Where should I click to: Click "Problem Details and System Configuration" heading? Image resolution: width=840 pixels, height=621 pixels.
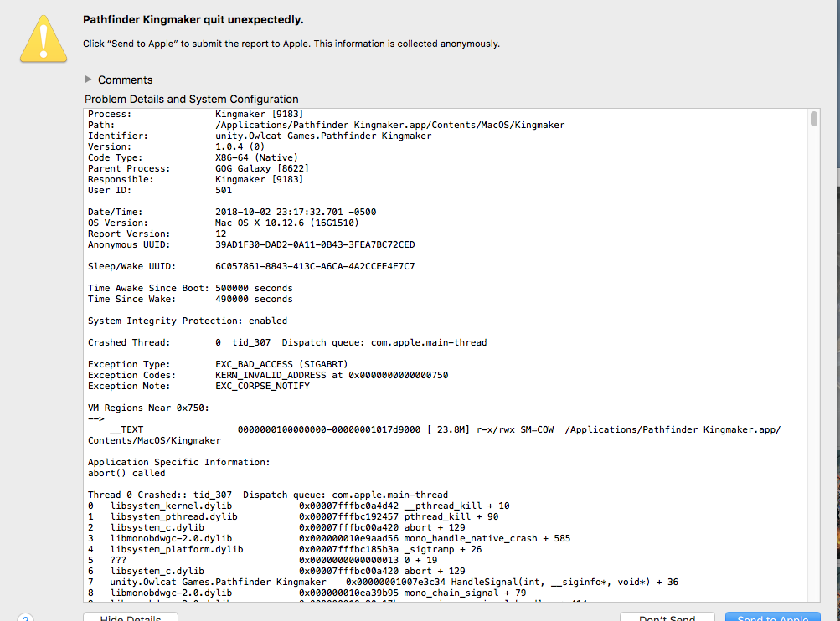(x=191, y=99)
